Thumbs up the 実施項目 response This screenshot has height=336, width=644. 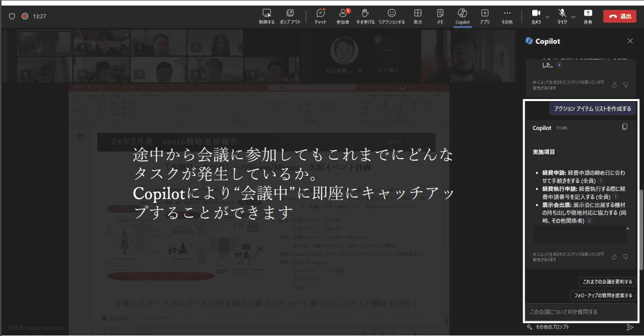pos(614,257)
